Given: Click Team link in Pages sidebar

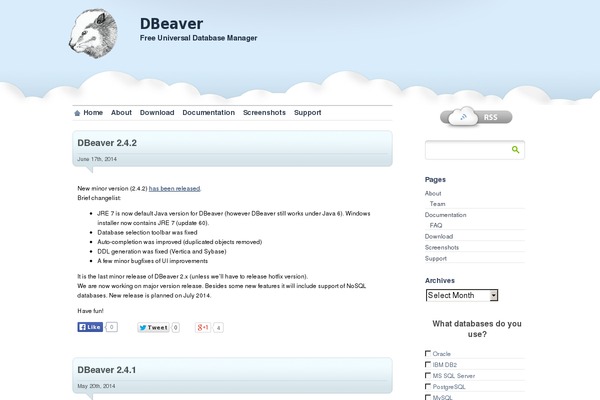Looking at the screenshot, I should pos(437,204).
